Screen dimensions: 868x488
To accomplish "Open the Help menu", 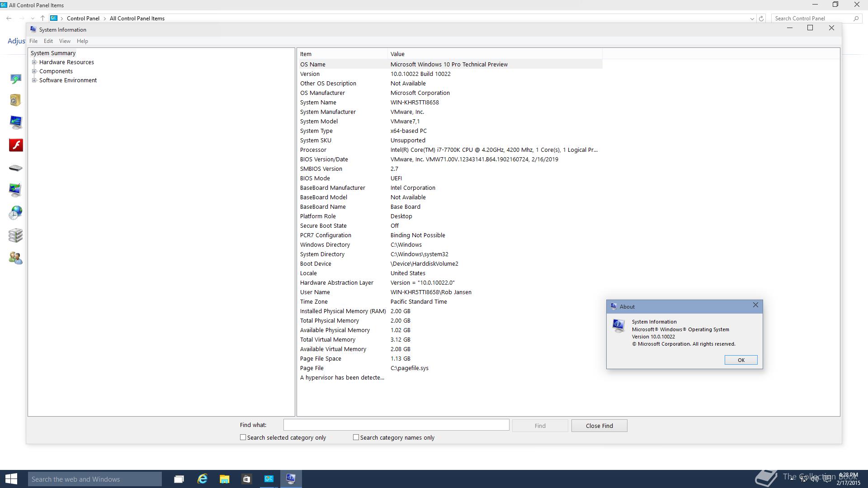I will click(x=82, y=41).
